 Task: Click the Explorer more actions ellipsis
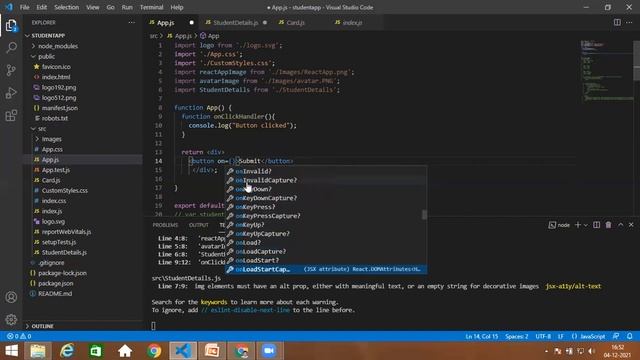[131, 22]
